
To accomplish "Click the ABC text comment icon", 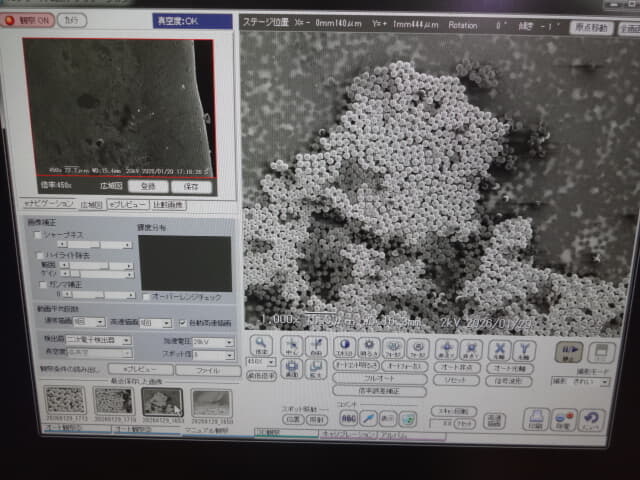I will (x=349, y=419).
